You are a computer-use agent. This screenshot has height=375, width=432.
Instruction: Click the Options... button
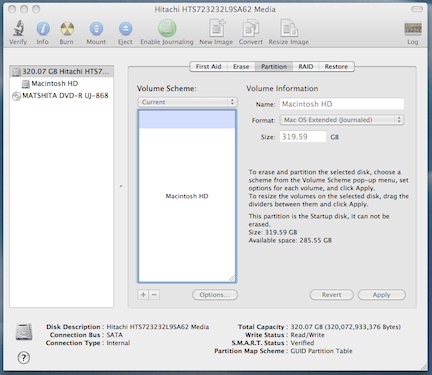pyautogui.click(x=215, y=295)
